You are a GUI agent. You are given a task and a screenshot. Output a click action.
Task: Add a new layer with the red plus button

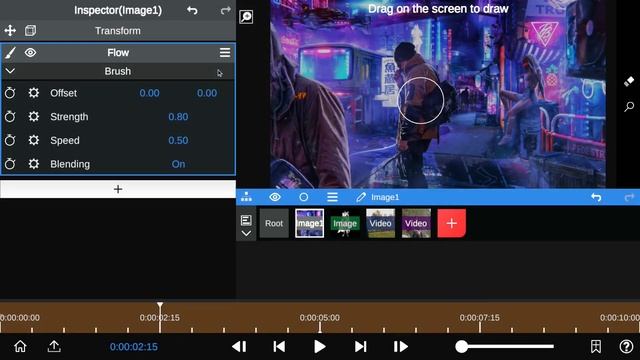[x=451, y=223]
